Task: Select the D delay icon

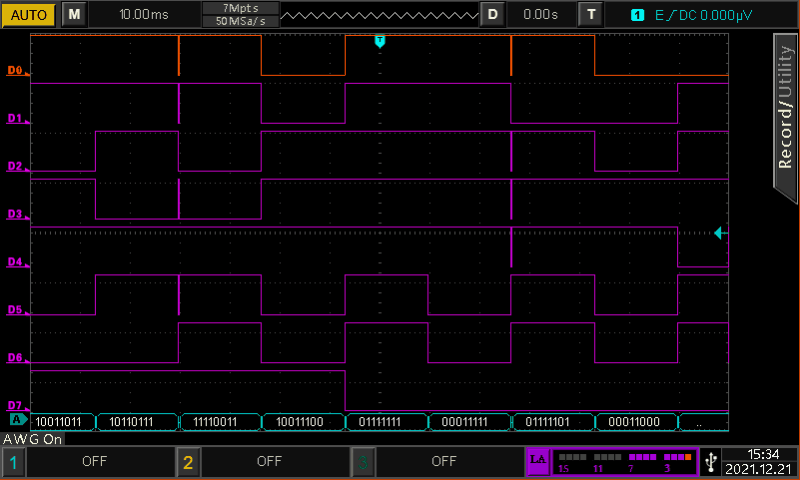Action: pyautogui.click(x=492, y=14)
